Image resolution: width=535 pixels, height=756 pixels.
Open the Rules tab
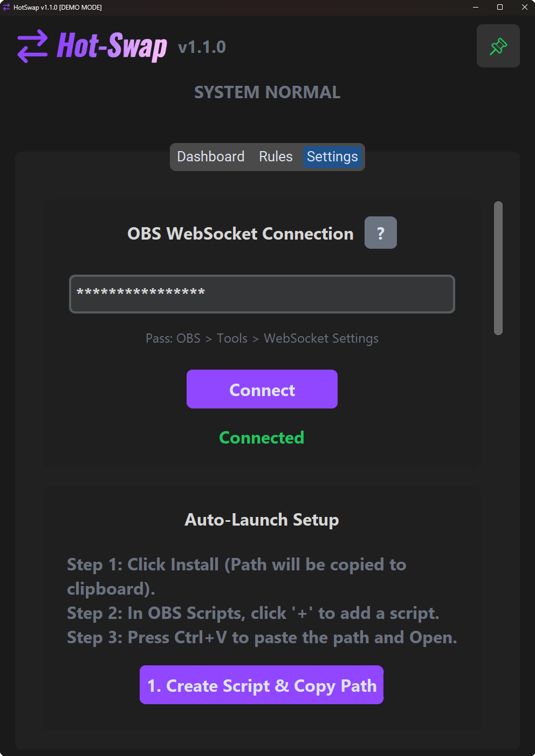click(276, 156)
